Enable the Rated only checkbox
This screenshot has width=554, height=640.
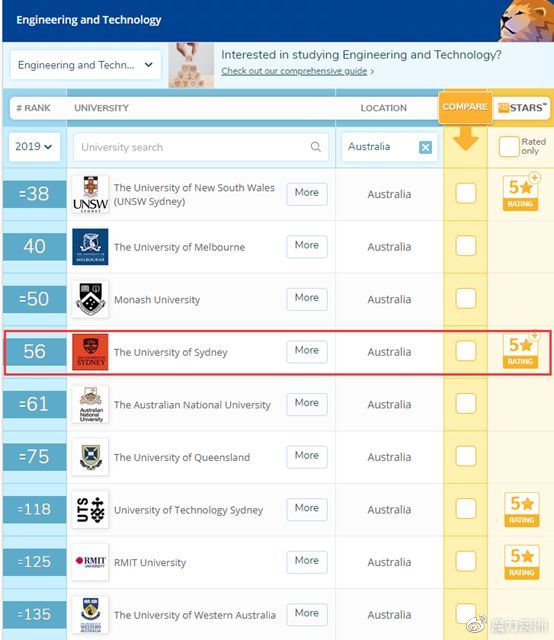pos(509,146)
